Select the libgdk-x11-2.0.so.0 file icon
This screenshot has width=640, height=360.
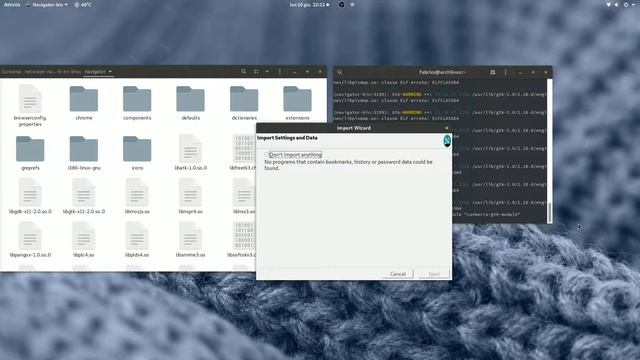(x=30, y=193)
